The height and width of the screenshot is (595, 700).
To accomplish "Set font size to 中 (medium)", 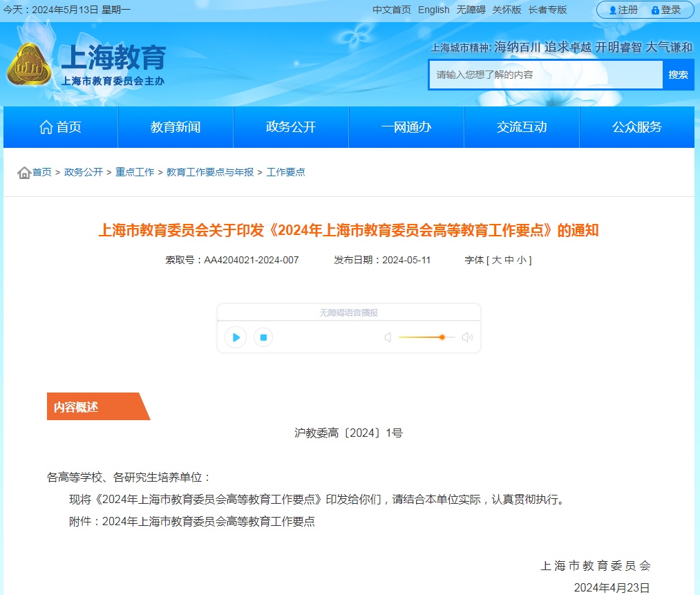I will pyautogui.click(x=509, y=261).
